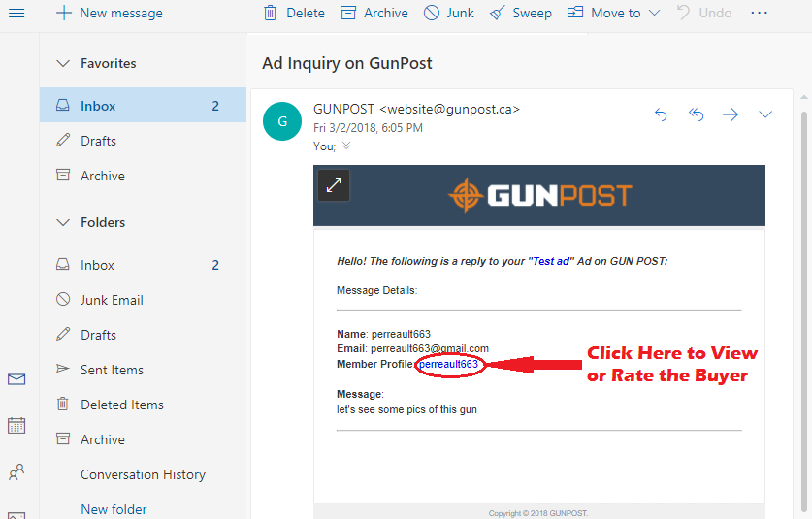Viewport: 812px width, 519px height.
Task: Compose a New message
Action: click(x=110, y=13)
